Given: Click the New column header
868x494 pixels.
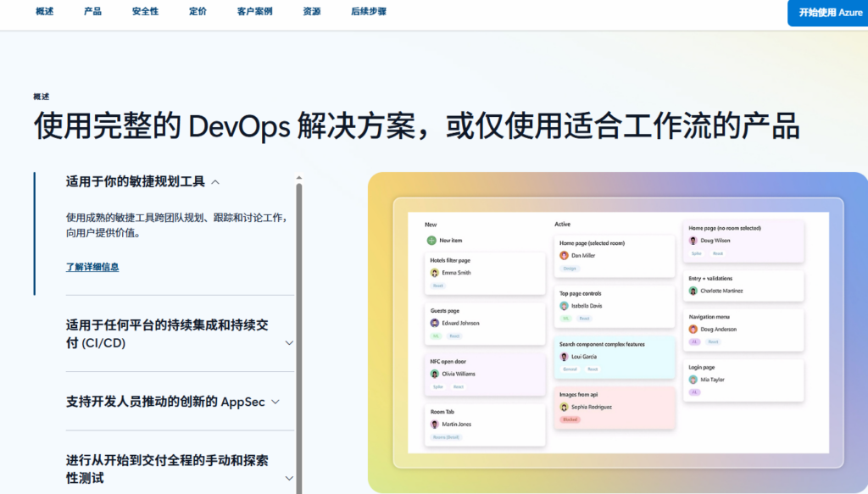Looking at the screenshot, I should click(431, 225).
